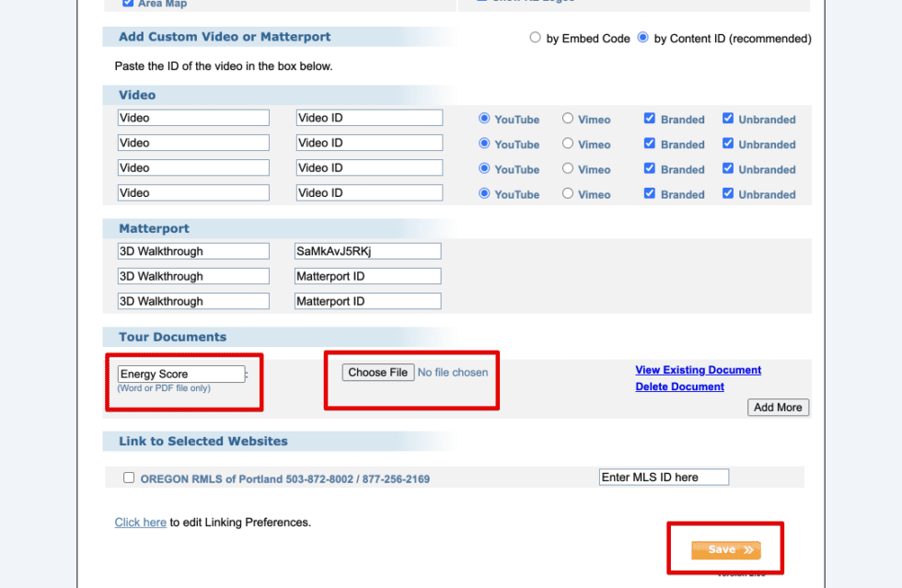Click the first Video title input field
Image resolution: width=902 pixels, height=588 pixels.
click(193, 118)
